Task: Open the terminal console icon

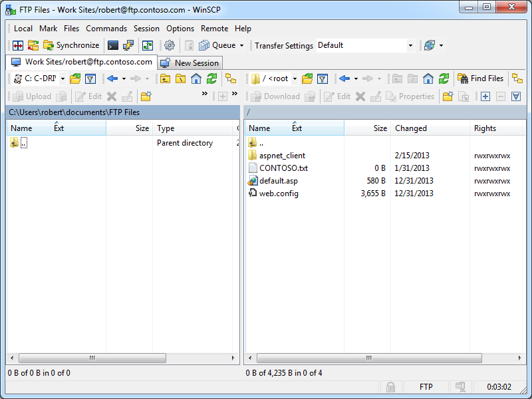Action: pos(113,45)
